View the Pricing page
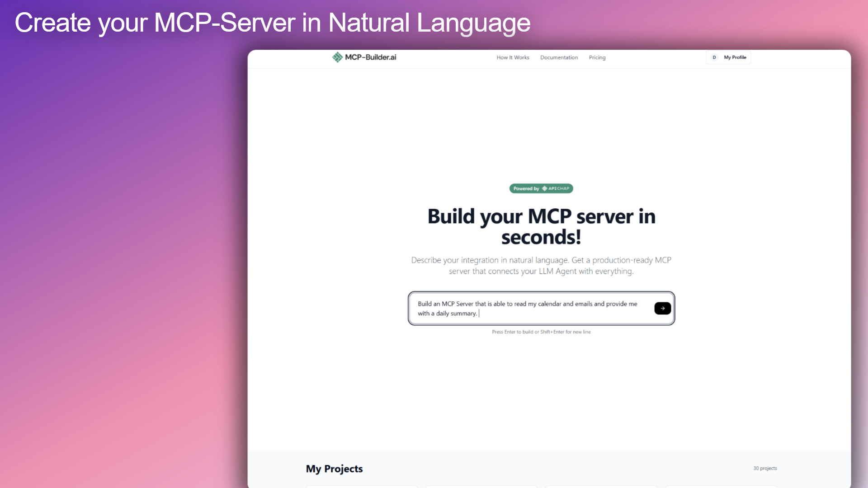Image resolution: width=868 pixels, height=488 pixels. click(597, 57)
